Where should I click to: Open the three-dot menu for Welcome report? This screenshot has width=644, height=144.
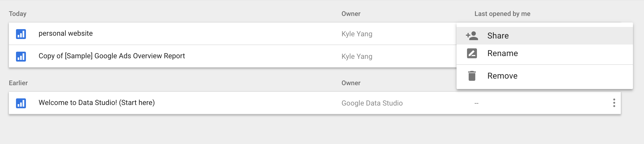coord(614,103)
